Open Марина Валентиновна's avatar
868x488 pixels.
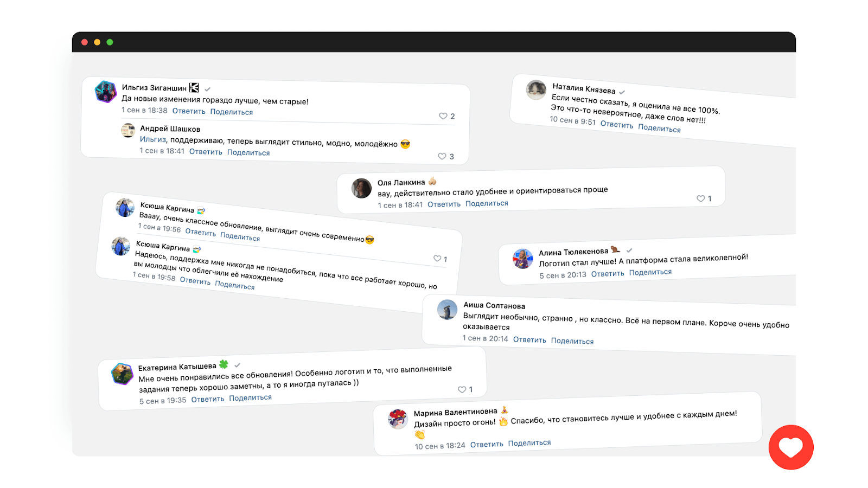398,419
